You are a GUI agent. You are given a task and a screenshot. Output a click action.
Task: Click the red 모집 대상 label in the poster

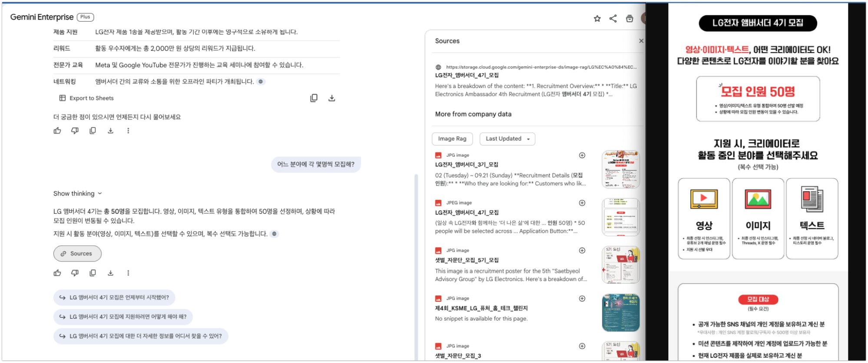coord(758,299)
